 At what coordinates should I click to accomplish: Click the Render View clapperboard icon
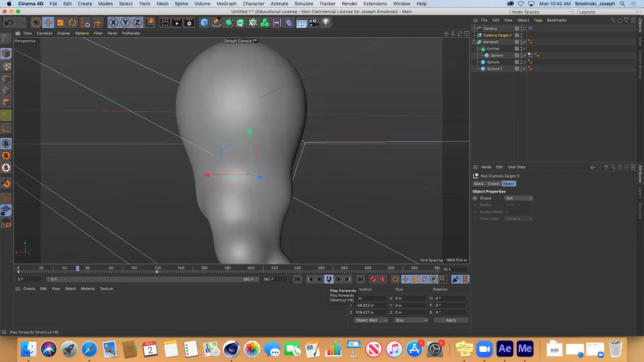(165, 23)
